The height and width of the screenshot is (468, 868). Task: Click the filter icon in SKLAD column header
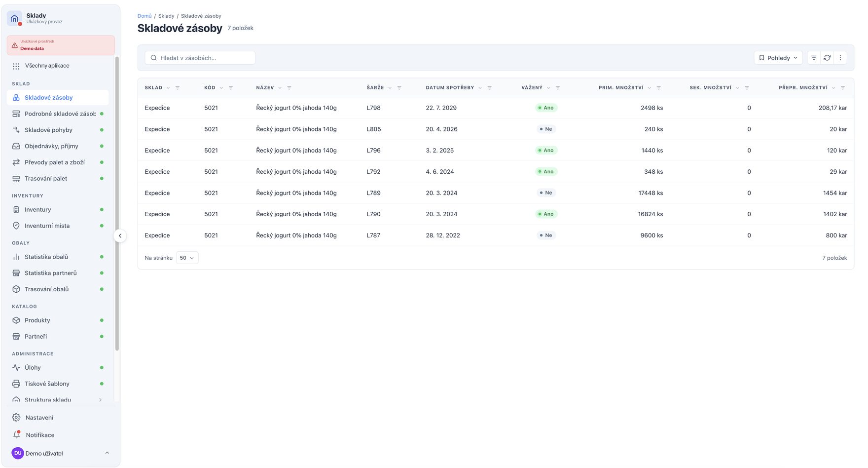point(178,88)
